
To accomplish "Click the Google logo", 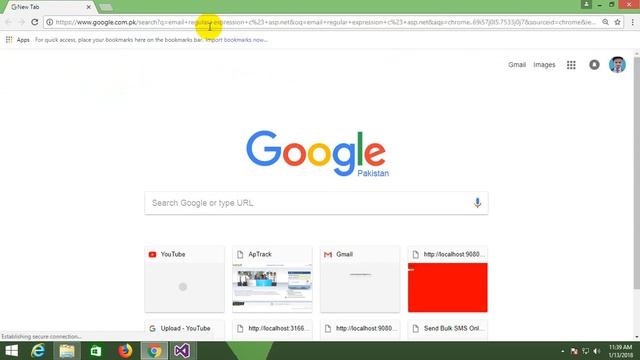I will pyautogui.click(x=317, y=153).
